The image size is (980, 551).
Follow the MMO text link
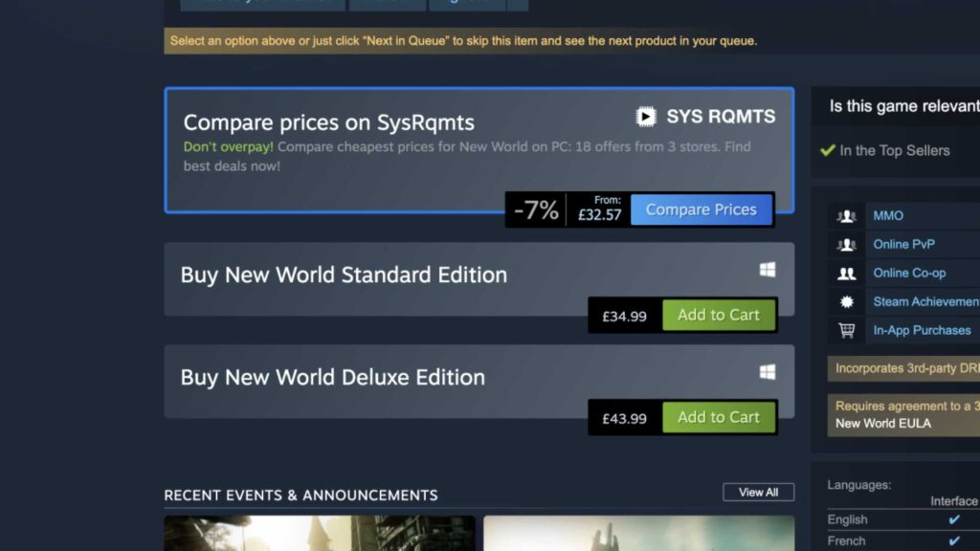pyautogui.click(x=888, y=216)
